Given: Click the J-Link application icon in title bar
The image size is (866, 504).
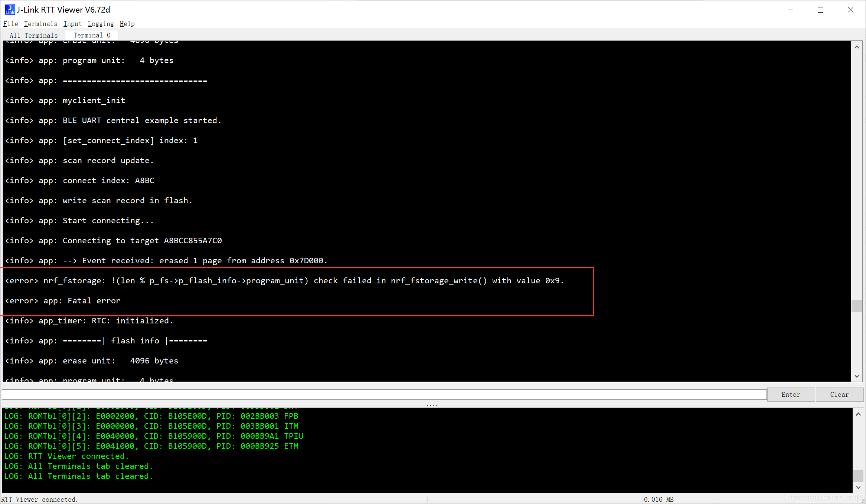Looking at the screenshot, I should pos(10,9).
